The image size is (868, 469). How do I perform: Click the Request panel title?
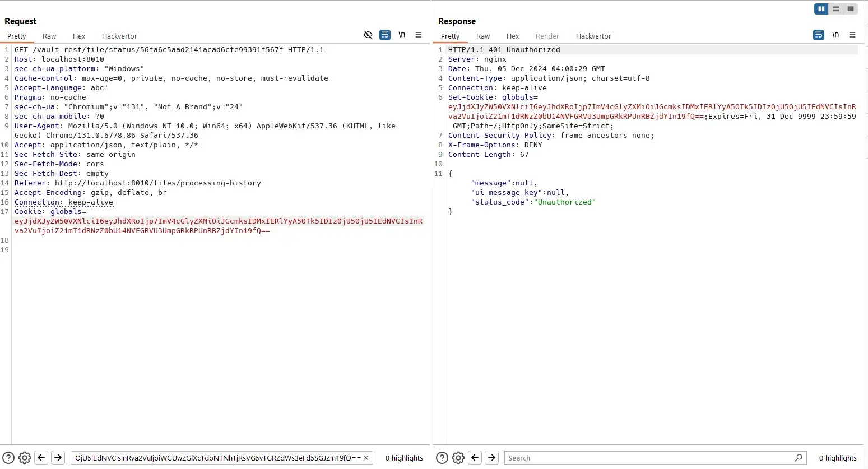20,21
